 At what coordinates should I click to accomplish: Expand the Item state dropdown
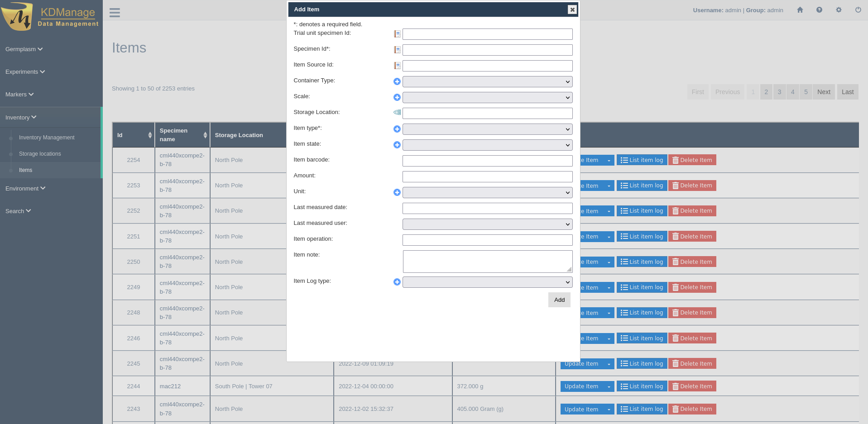tap(487, 145)
